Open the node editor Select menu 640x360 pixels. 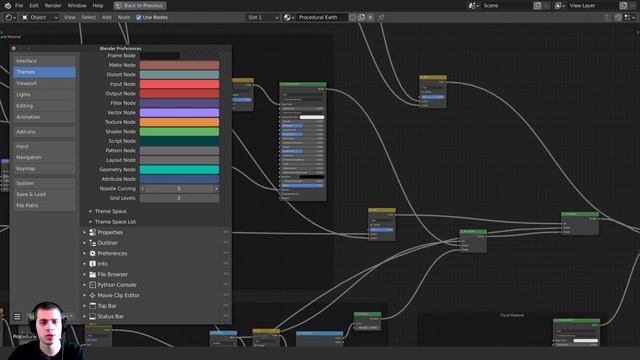point(89,18)
